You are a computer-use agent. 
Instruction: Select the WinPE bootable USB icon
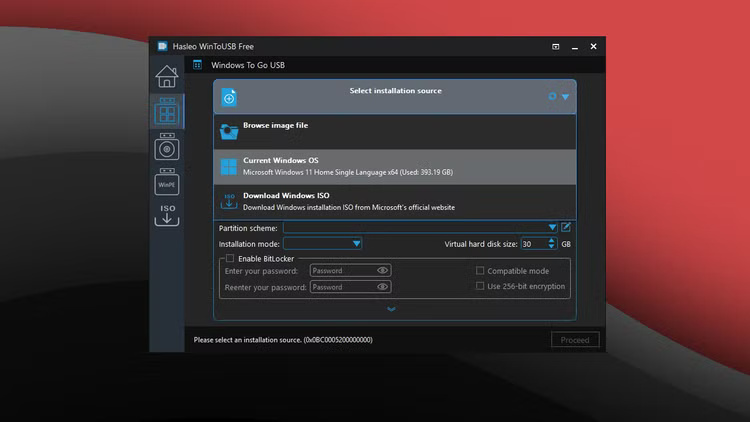pyautogui.click(x=167, y=182)
